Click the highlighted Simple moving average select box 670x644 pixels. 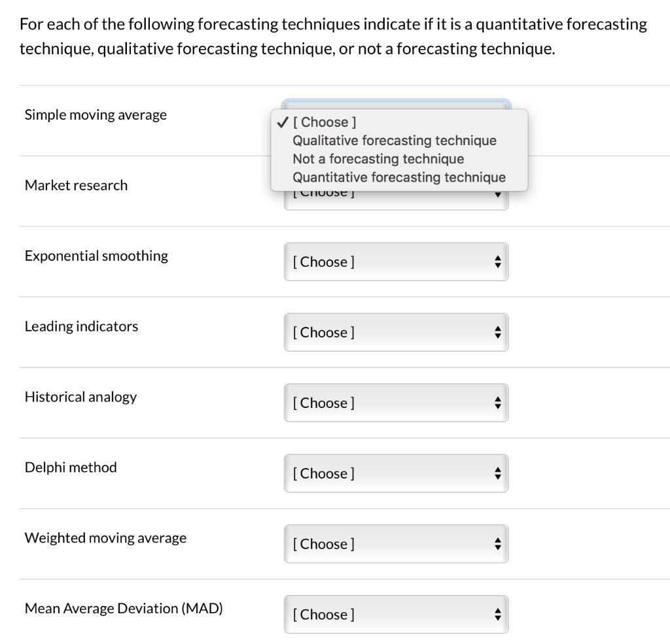tap(396, 105)
